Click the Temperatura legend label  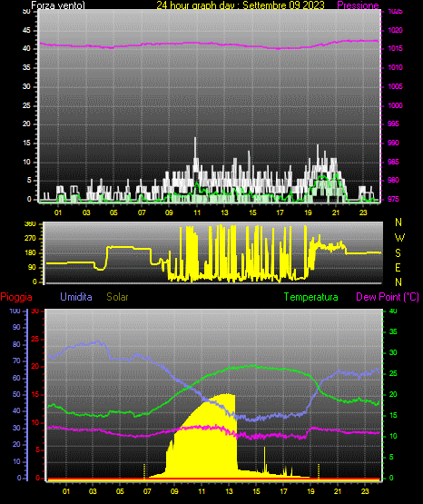point(310,297)
